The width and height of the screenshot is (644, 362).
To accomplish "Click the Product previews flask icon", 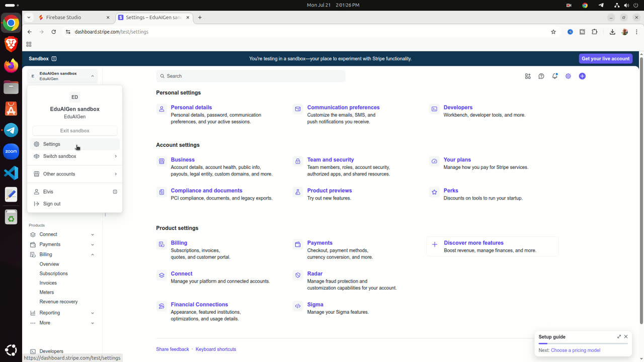I will pyautogui.click(x=298, y=192).
